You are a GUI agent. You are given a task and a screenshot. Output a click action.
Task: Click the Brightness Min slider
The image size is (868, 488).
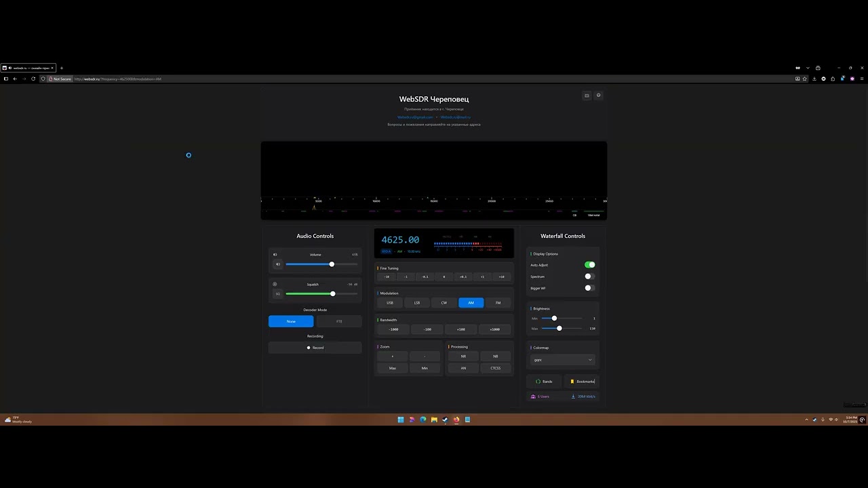(x=561, y=319)
